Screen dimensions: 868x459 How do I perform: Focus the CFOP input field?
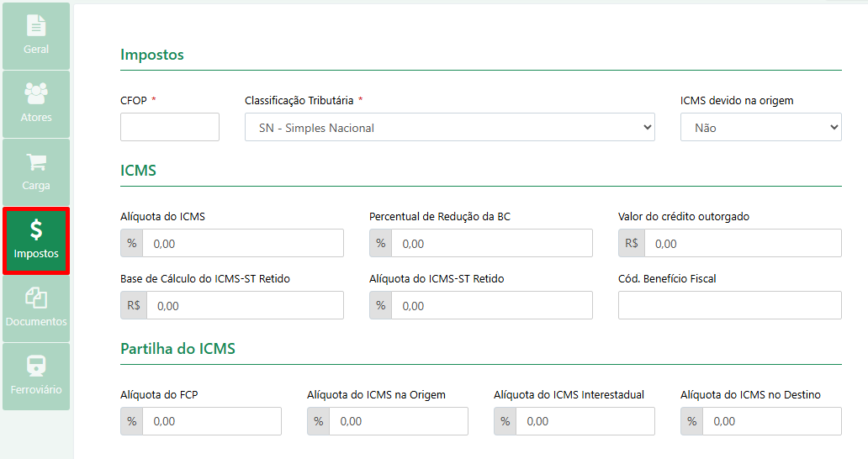click(169, 127)
